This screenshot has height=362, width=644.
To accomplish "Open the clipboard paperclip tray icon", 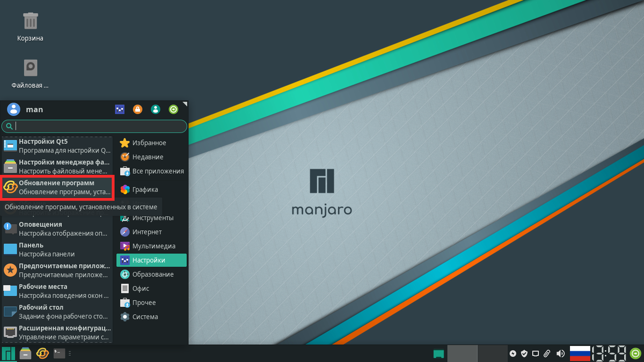I will point(547,353).
